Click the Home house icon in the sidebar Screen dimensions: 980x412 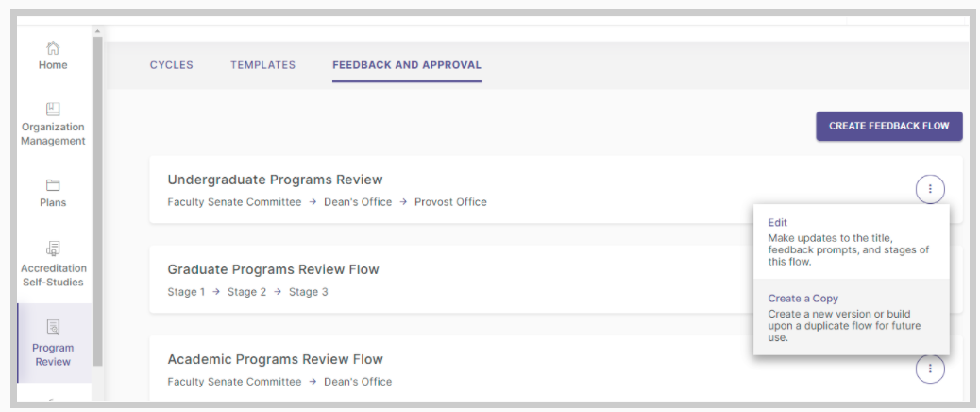(53, 47)
